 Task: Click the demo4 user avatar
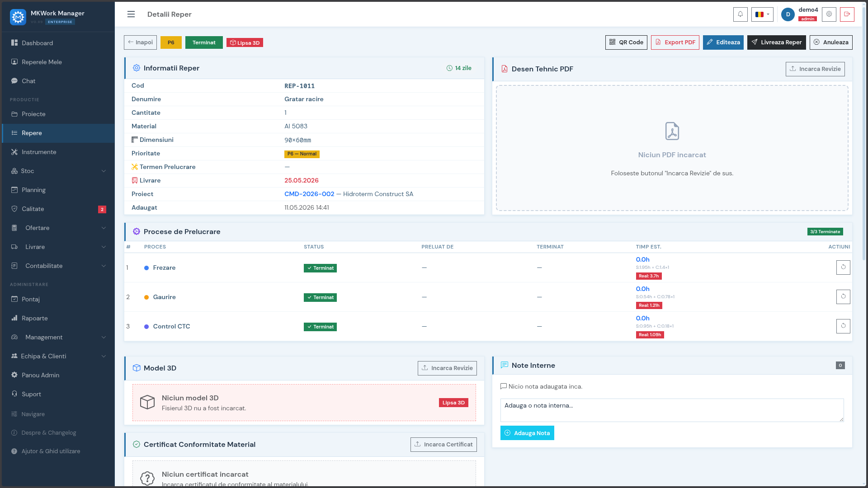point(788,14)
